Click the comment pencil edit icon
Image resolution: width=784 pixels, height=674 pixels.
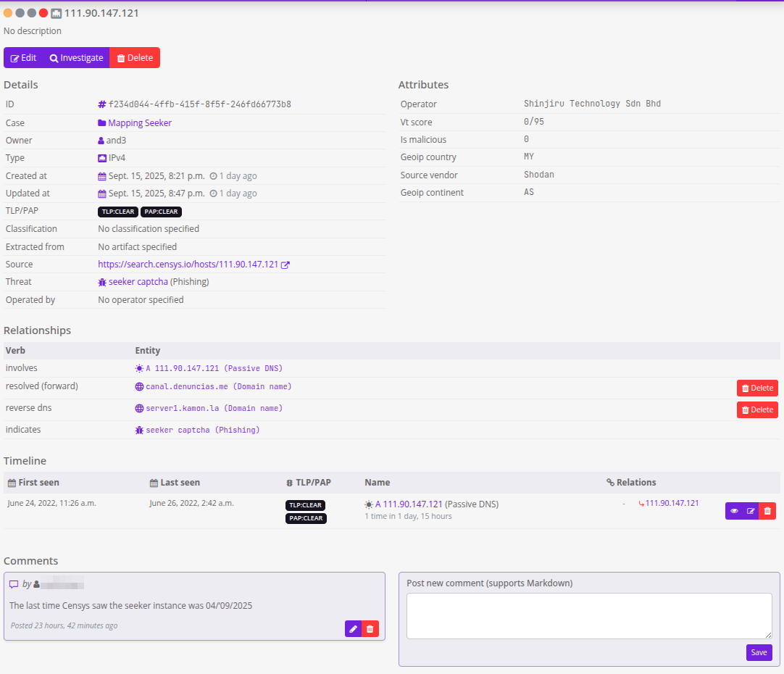pyautogui.click(x=353, y=629)
